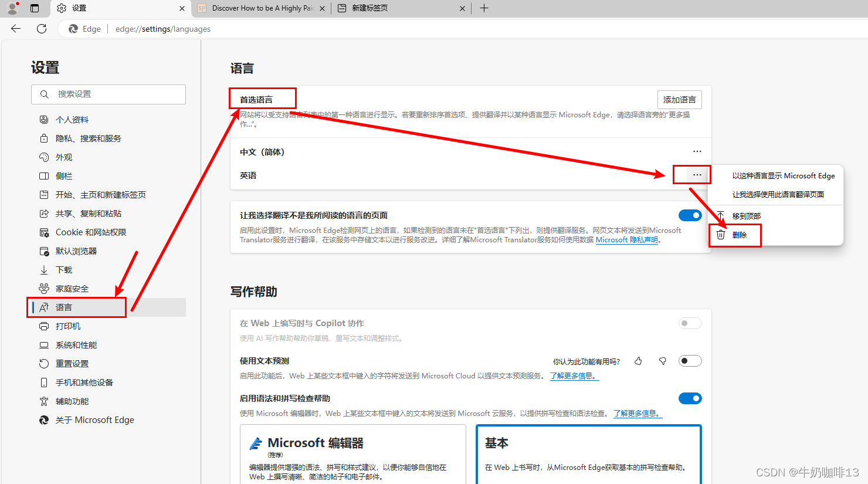Open the profile avatar icon in title bar
This screenshot has width=868, height=484.
(12, 8)
